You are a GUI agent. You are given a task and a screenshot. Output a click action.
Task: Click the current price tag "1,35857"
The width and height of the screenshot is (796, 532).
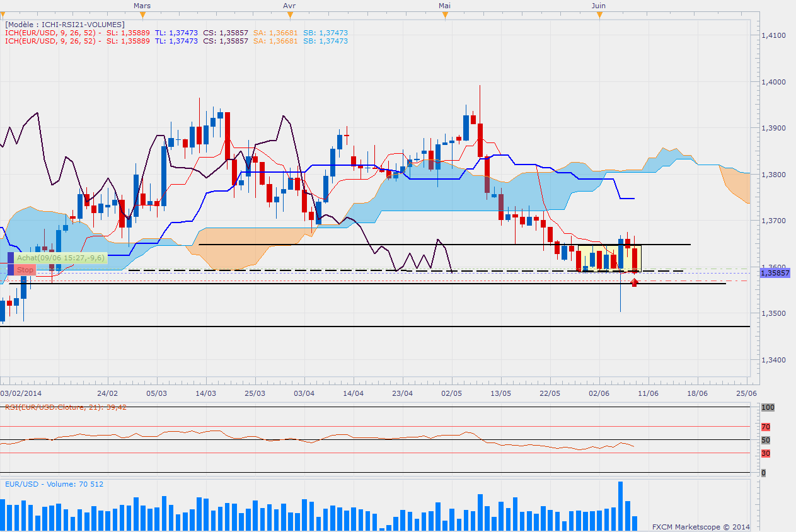776,272
